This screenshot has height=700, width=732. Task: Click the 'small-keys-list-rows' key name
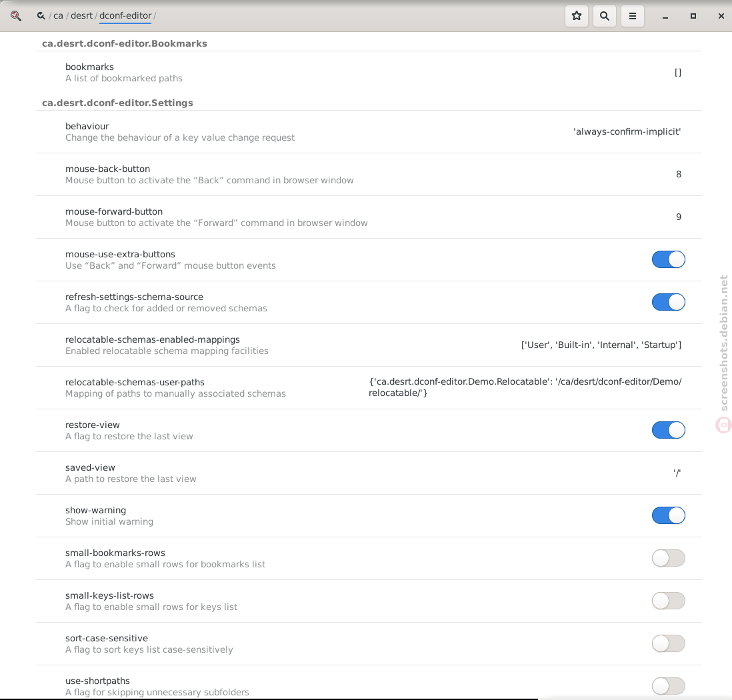tap(110, 595)
